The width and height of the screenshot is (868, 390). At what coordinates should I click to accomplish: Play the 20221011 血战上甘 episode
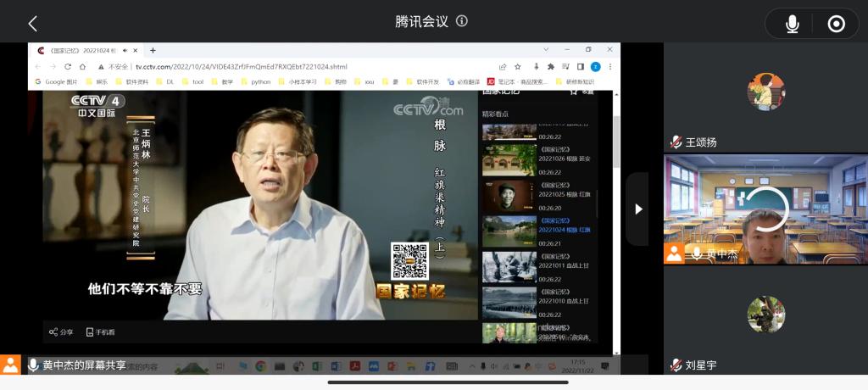pyautogui.click(x=536, y=267)
